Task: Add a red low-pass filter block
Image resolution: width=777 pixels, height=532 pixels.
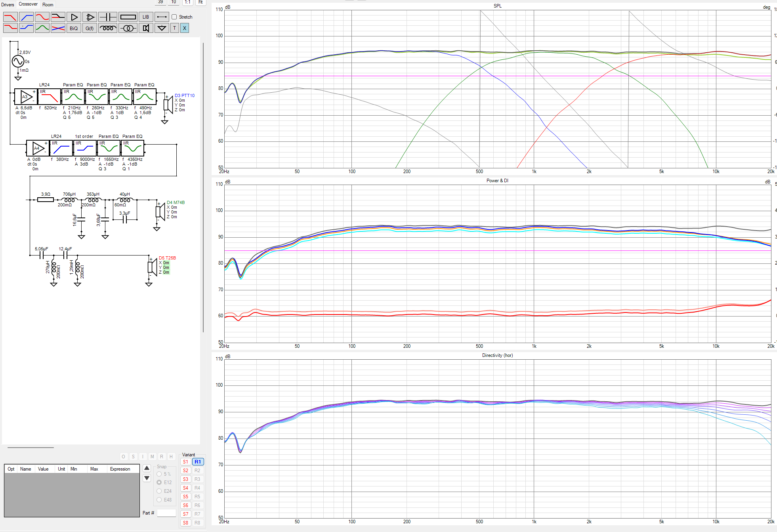Action: point(10,17)
